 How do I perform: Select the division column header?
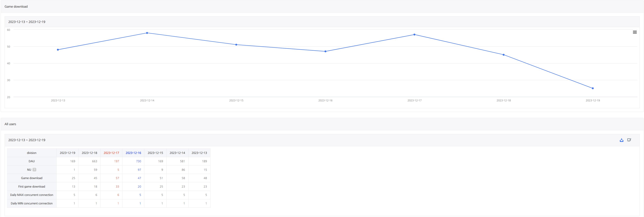32,153
